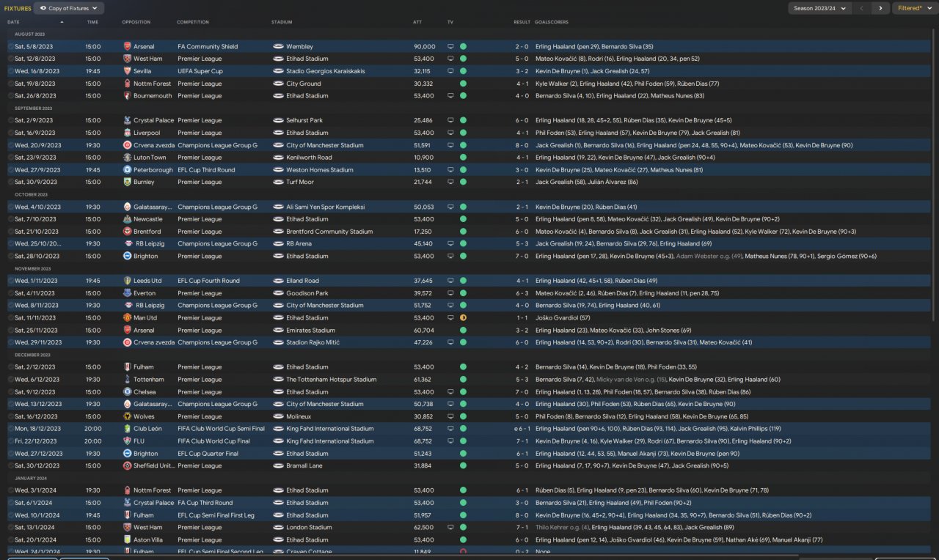Sort by the OPPOSITION column header
This screenshot has width=939, height=560.
pos(136,22)
